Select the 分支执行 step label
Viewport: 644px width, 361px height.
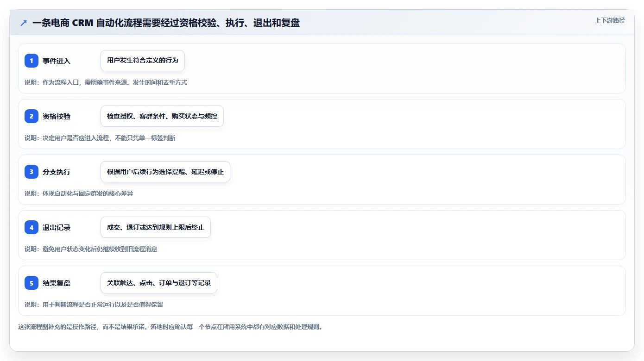tap(57, 172)
